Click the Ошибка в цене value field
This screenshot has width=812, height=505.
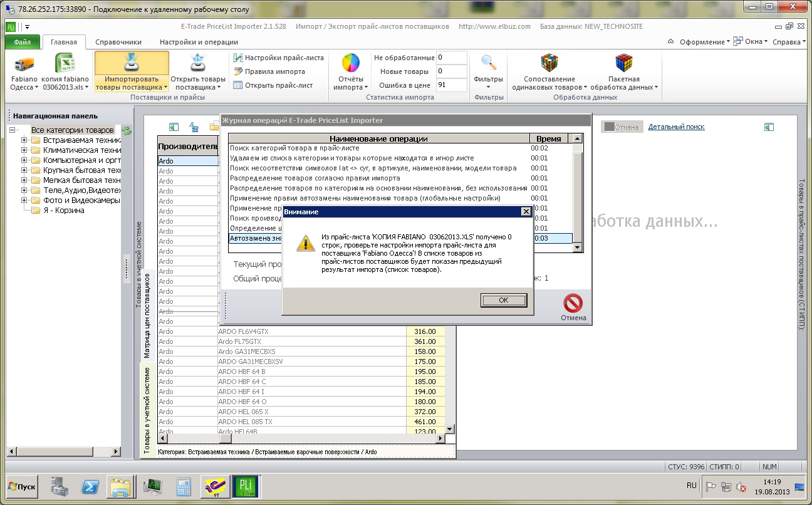pyautogui.click(x=452, y=85)
